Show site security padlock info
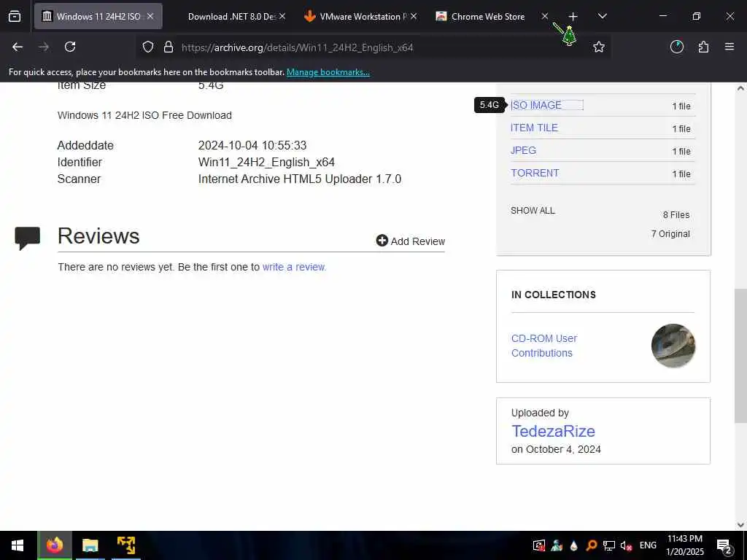 [x=169, y=47]
